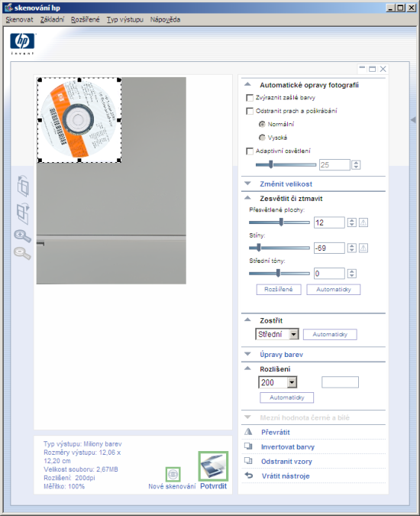
Task: Open the Rozlišení 200 dropdown
Action: point(292,382)
